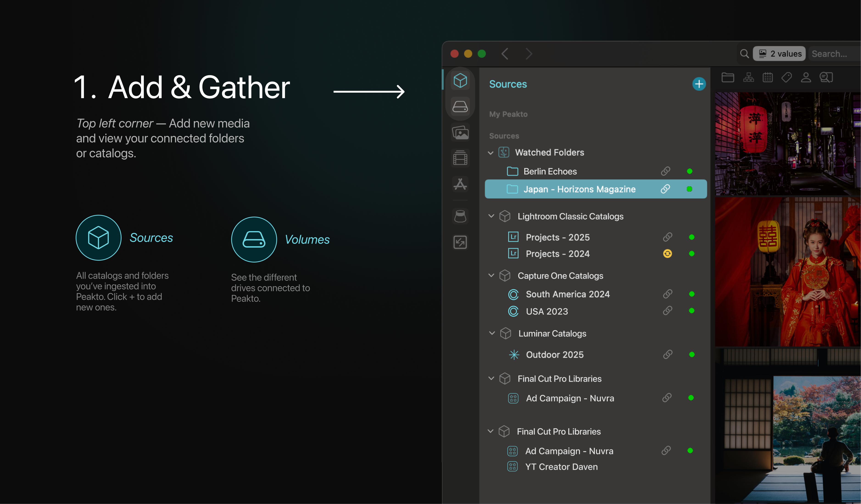Screen dimensions: 861x504
Task: Select the keyword tag icon in toolbar
Action: pos(786,78)
